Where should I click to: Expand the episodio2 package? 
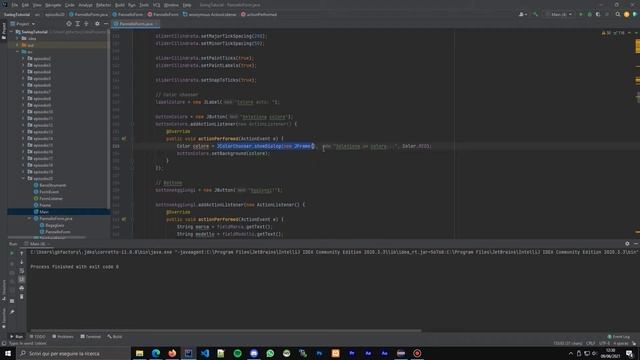23,58
